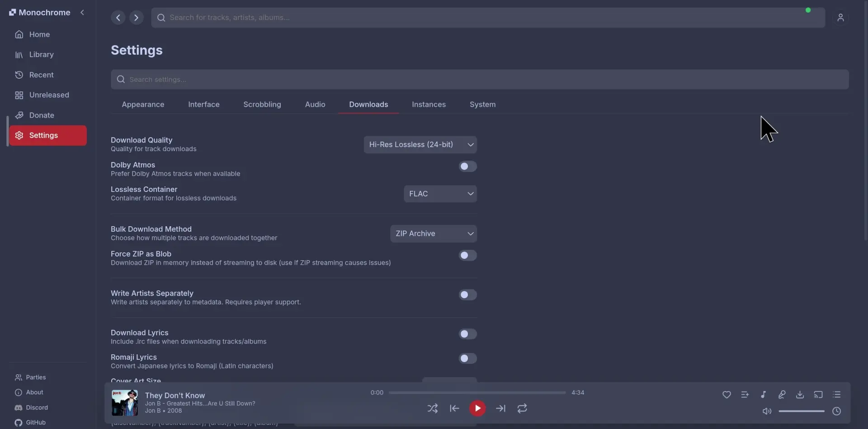Switch to the System tab
Screen dimensions: 868x429
pyautogui.click(x=482, y=105)
